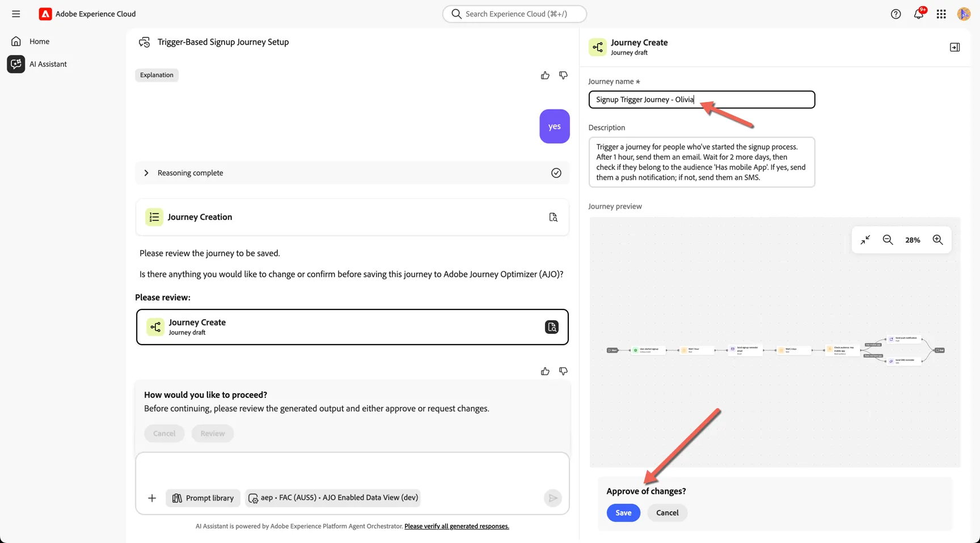Thumbs up the Explanation response

(x=545, y=75)
